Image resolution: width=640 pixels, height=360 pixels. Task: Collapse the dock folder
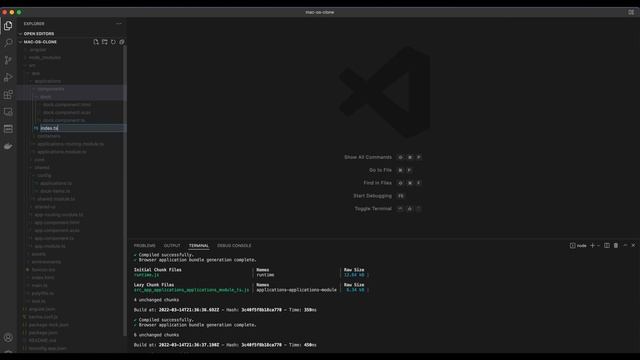pyautogui.click(x=45, y=97)
